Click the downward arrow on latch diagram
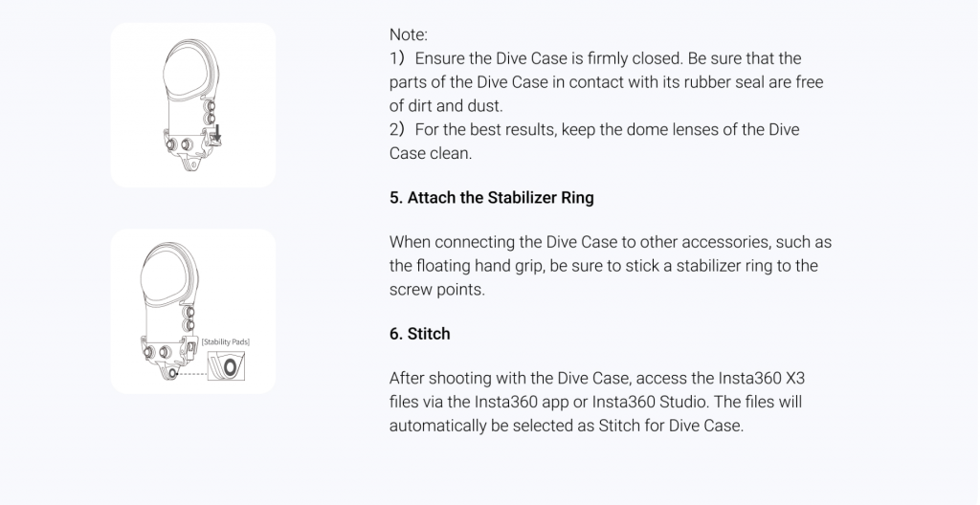 click(217, 134)
